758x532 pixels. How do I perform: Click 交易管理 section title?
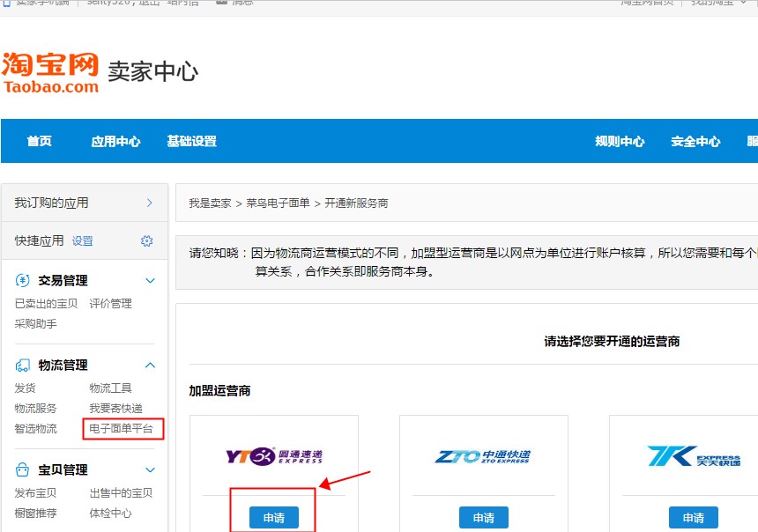pyautogui.click(x=63, y=280)
